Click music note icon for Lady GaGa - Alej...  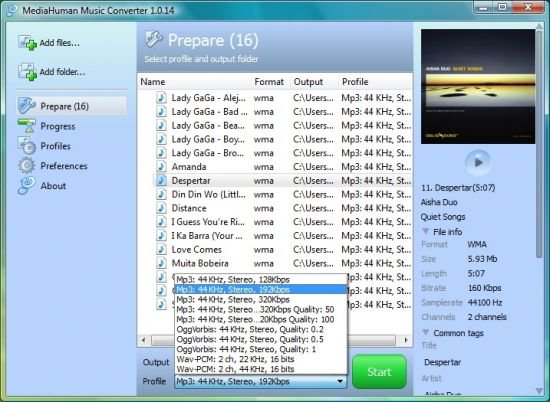coord(161,98)
